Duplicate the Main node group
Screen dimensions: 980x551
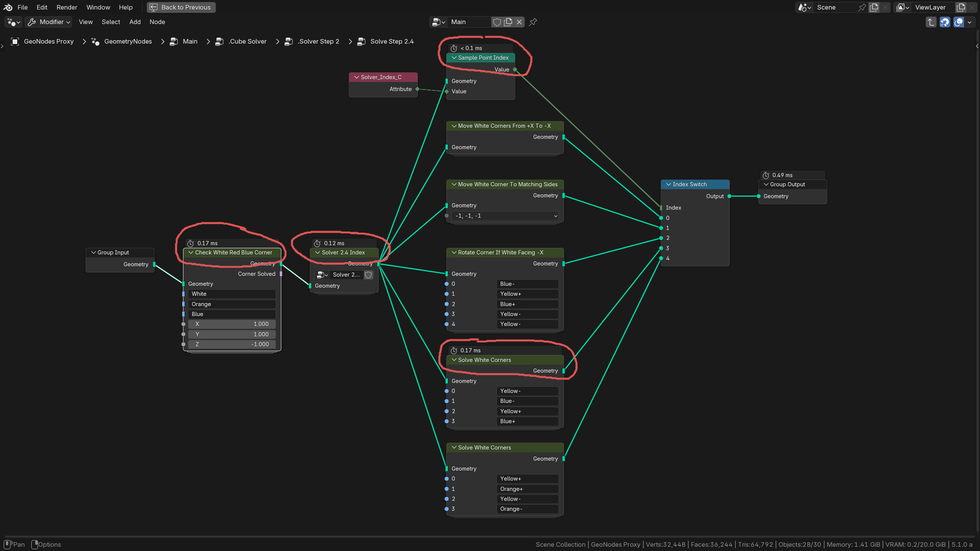click(508, 22)
